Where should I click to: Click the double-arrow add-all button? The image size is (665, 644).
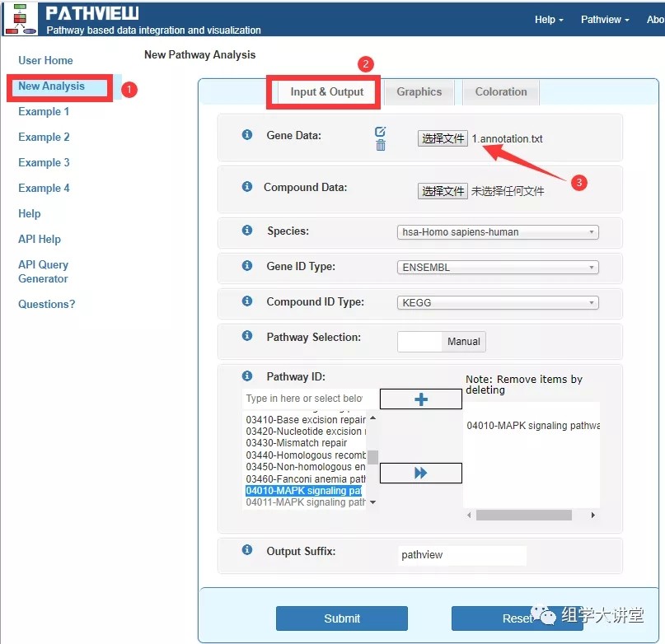tap(421, 473)
